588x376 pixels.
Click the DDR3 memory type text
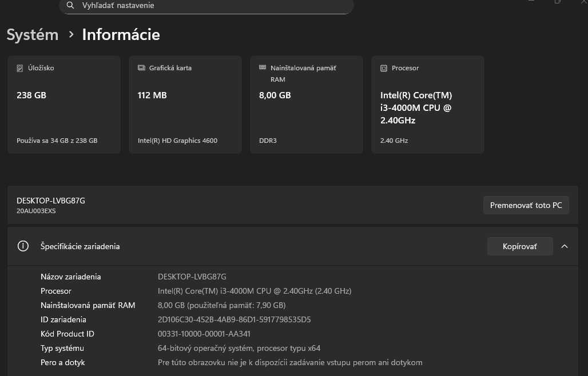[268, 141]
